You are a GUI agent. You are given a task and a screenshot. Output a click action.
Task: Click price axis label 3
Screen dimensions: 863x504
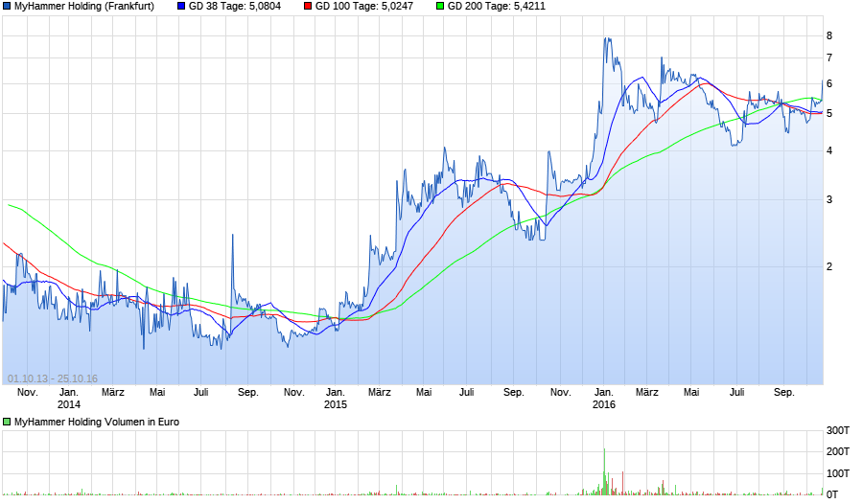click(x=829, y=199)
